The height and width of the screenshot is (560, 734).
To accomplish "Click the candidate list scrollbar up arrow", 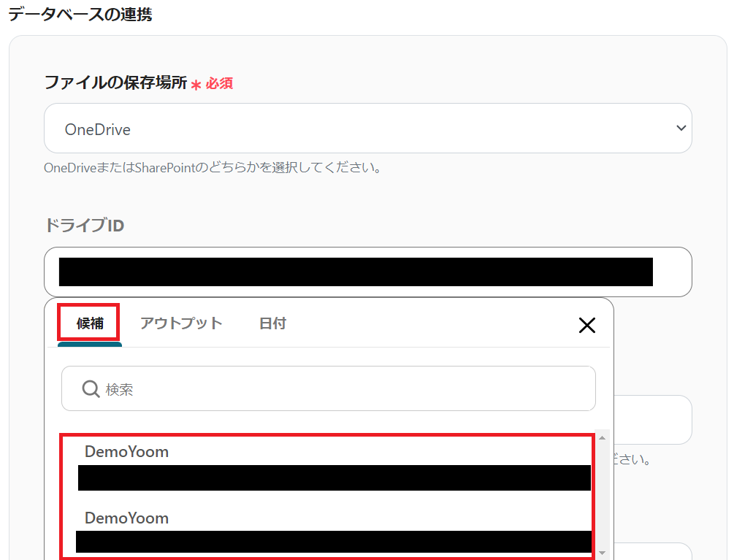I will click(x=602, y=438).
